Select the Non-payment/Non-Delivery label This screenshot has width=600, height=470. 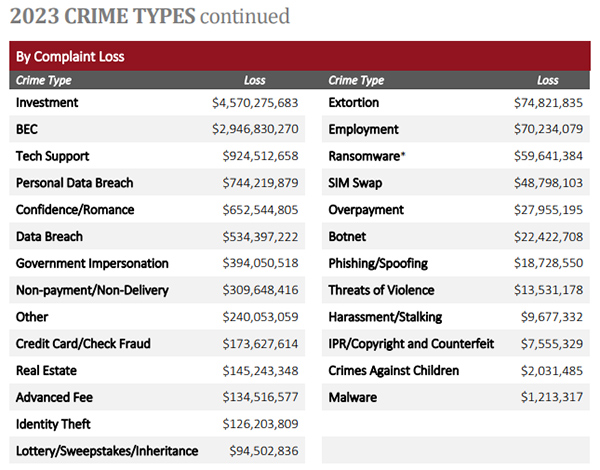click(92, 290)
